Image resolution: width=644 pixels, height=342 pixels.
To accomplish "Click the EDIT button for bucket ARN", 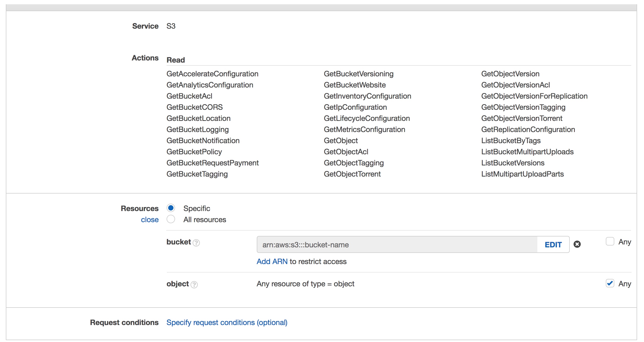I will click(x=553, y=244).
